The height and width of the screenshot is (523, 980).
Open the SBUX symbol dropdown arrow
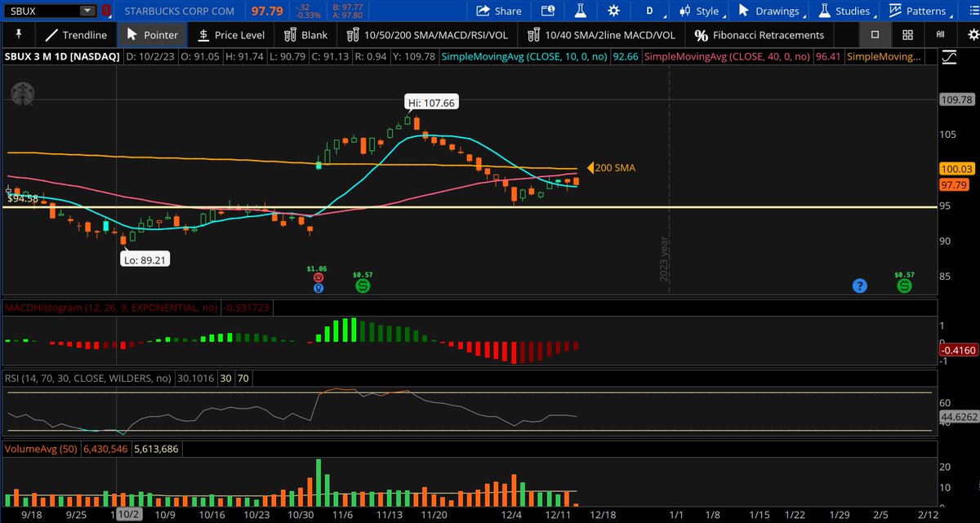87,11
